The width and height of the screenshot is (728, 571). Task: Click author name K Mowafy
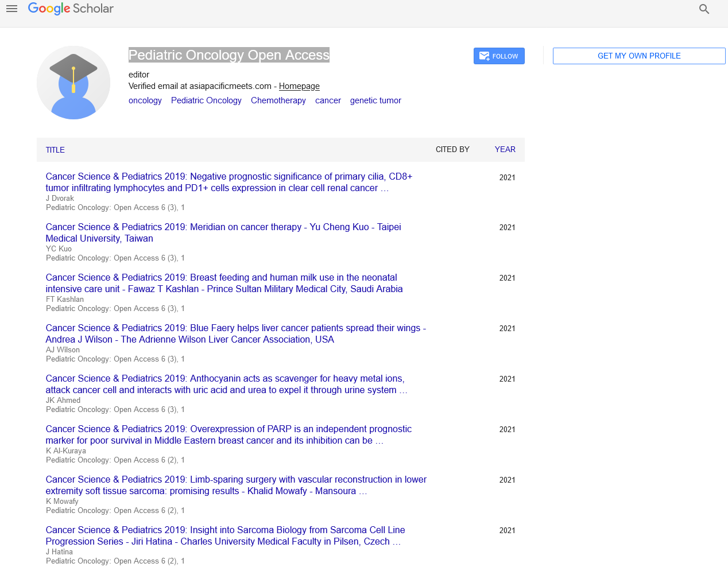pos(62,502)
